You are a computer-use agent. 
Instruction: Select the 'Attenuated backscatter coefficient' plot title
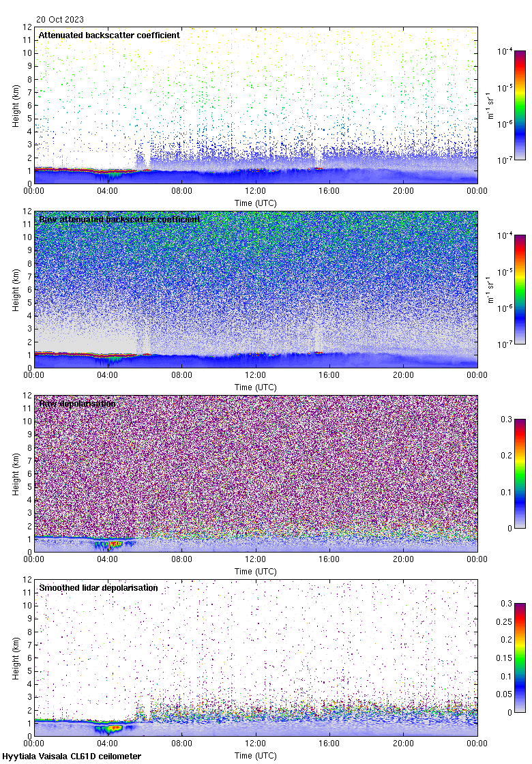pyautogui.click(x=109, y=35)
